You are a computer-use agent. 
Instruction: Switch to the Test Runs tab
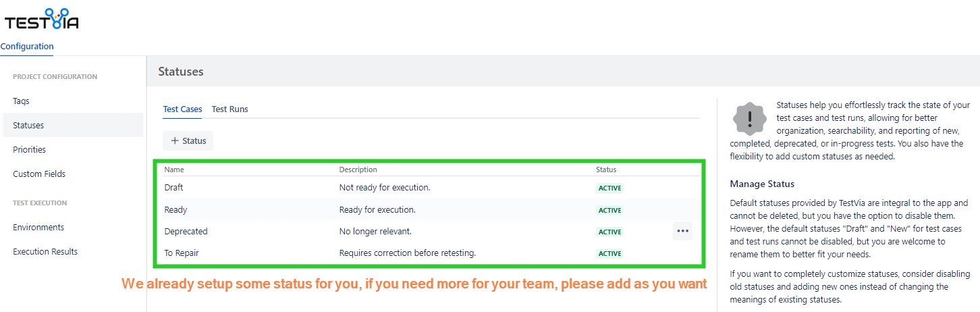[x=229, y=109]
